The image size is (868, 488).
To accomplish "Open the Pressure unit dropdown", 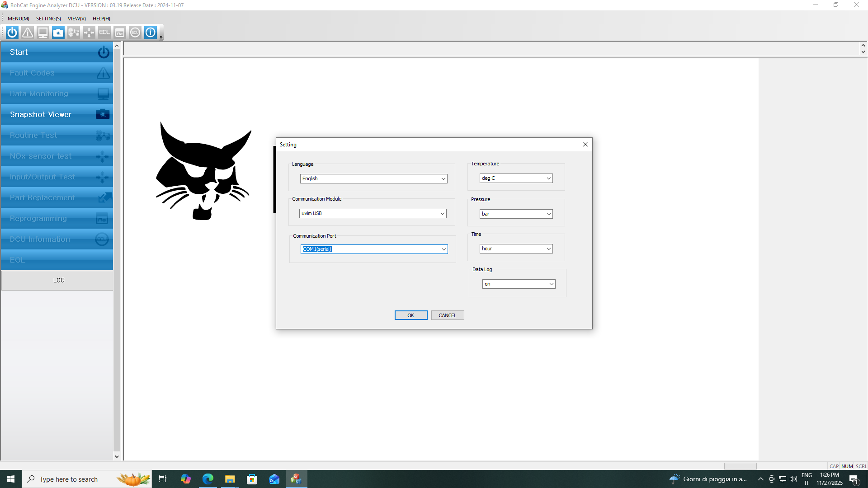I will click(x=549, y=214).
